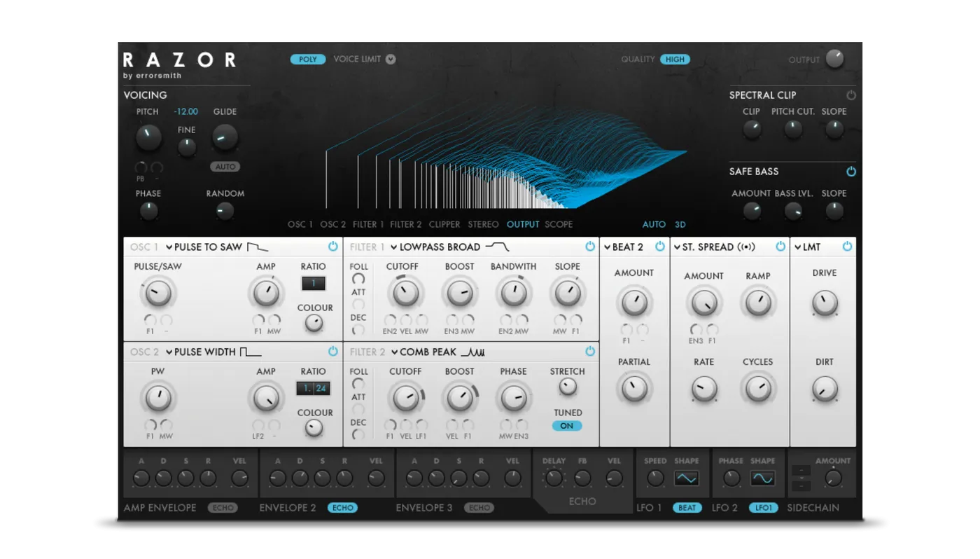
Task: Click the pitch value -12.00
Action: tap(186, 112)
